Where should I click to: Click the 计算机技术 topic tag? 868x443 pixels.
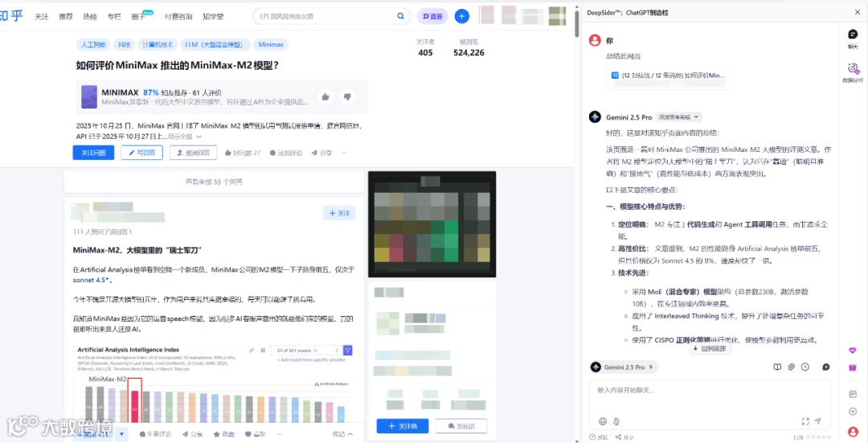pyautogui.click(x=158, y=45)
